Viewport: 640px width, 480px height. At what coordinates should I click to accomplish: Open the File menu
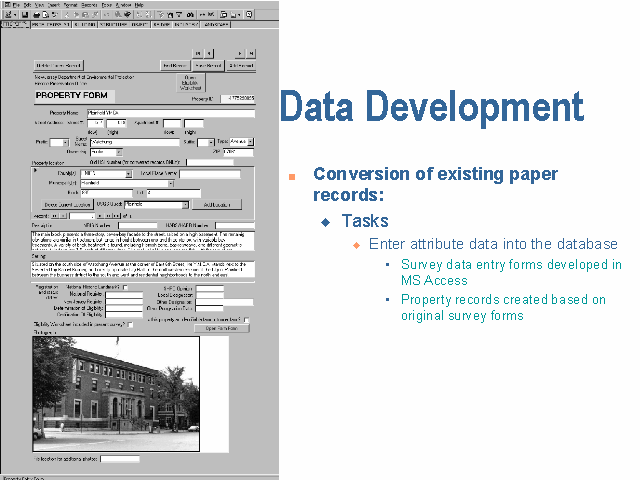[x=17, y=5]
